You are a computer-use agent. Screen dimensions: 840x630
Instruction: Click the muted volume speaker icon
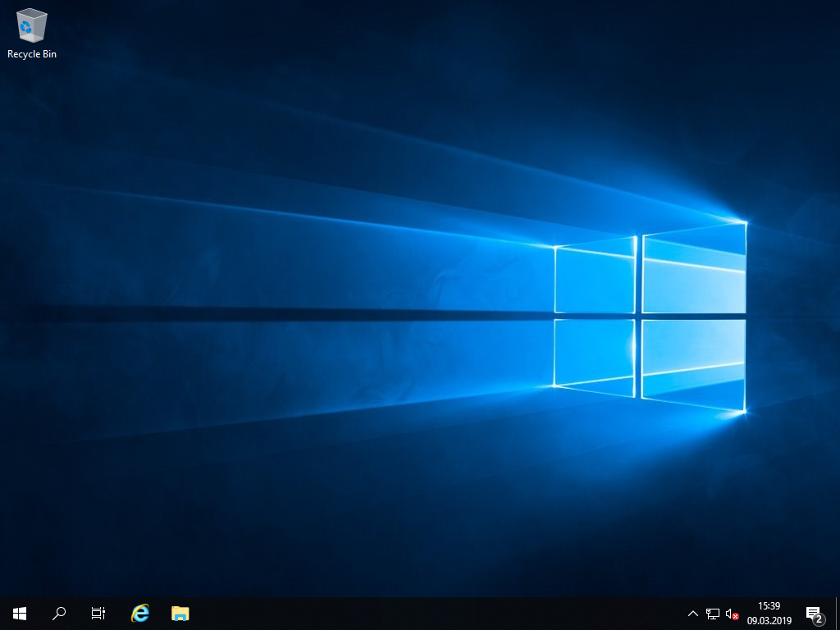(732, 614)
